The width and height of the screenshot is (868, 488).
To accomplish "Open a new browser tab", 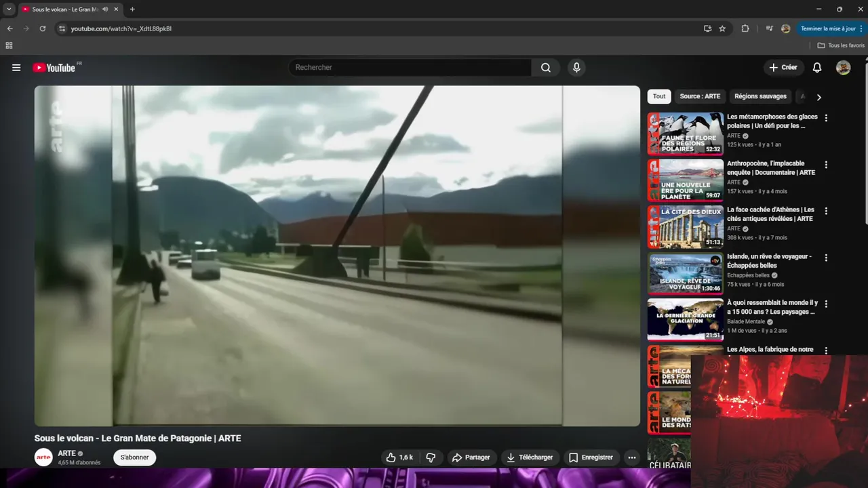I will 132,9.
